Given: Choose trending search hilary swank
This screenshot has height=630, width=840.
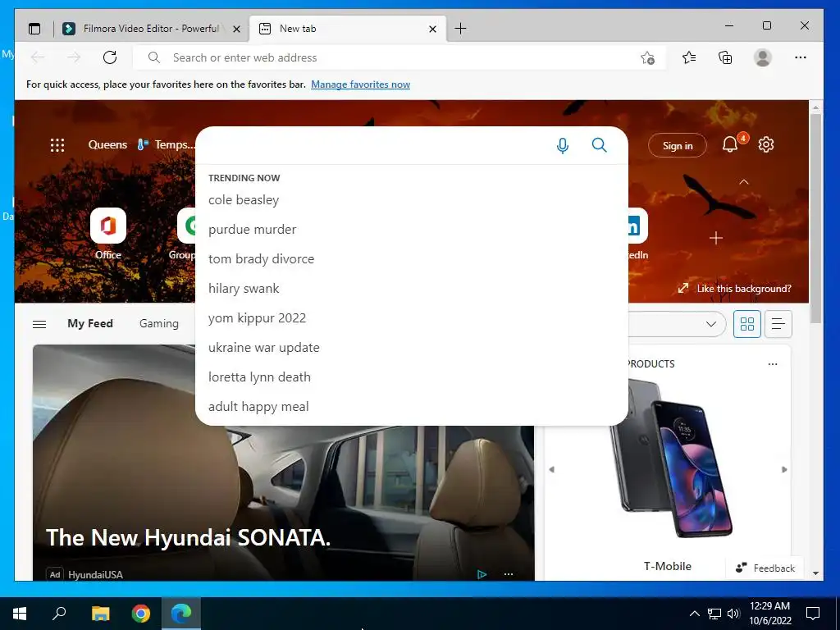Looking at the screenshot, I should tap(244, 288).
